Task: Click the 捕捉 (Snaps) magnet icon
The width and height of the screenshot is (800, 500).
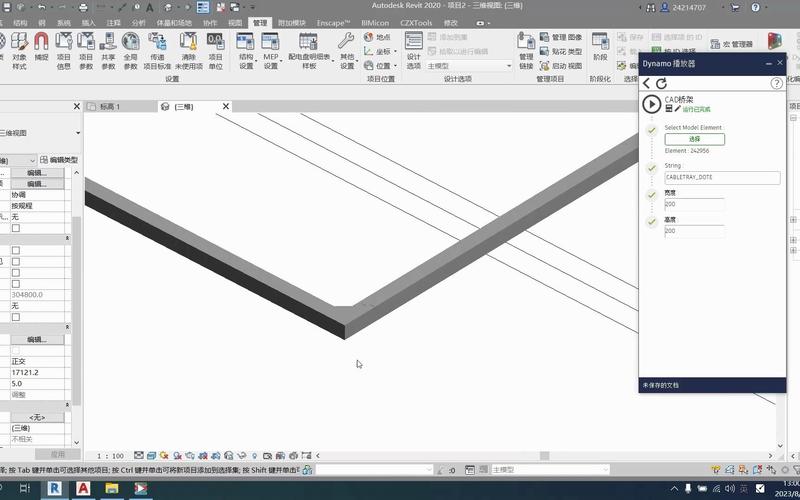Action: 41,47
